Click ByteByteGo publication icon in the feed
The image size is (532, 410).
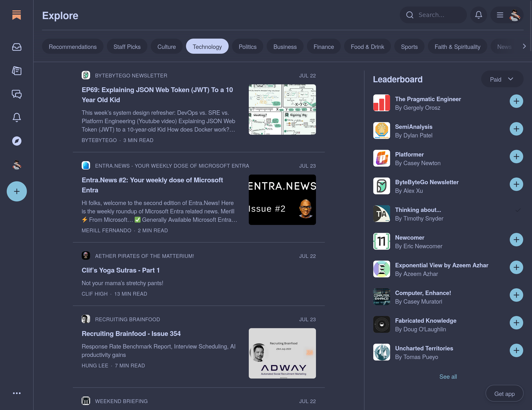pyautogui.click(x=86, y=75)
